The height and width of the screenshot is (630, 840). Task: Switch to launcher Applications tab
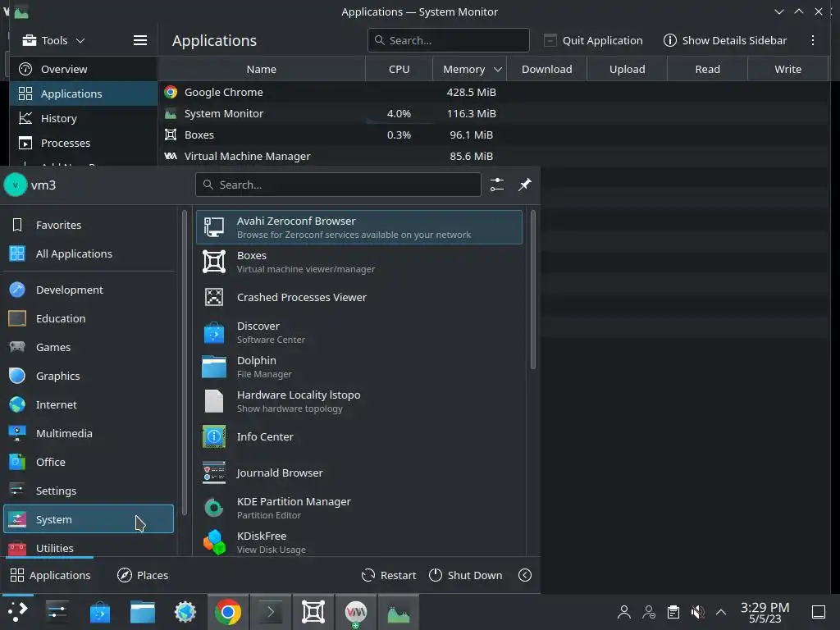(50, 575)
